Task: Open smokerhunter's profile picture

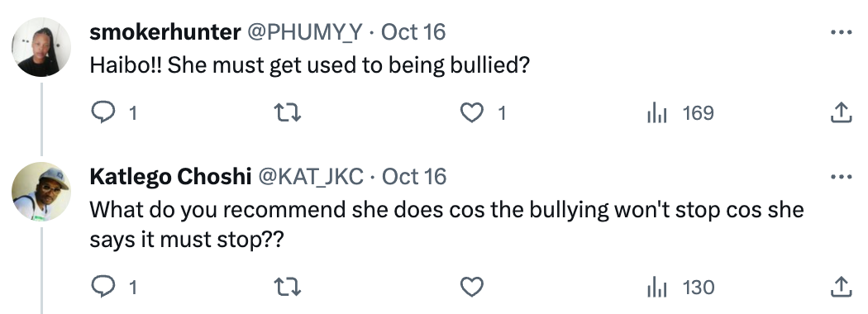Action: pos(41,47)
